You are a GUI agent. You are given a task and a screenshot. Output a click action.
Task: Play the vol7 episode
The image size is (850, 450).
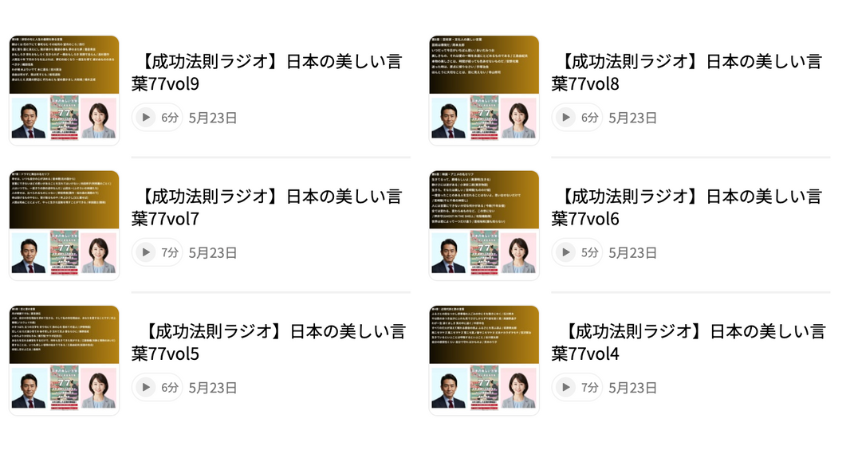click(x=145, y=253)
